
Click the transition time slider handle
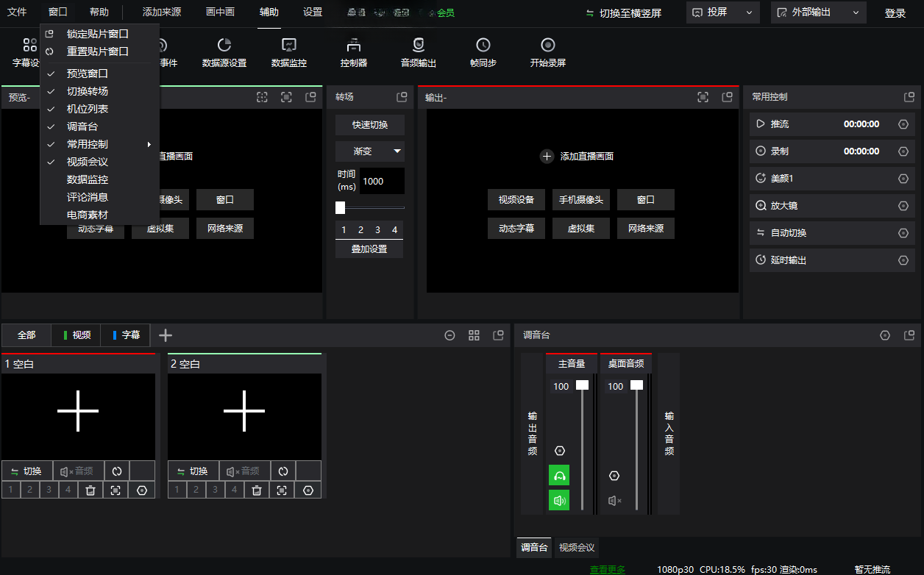click(x=340, y=208)
